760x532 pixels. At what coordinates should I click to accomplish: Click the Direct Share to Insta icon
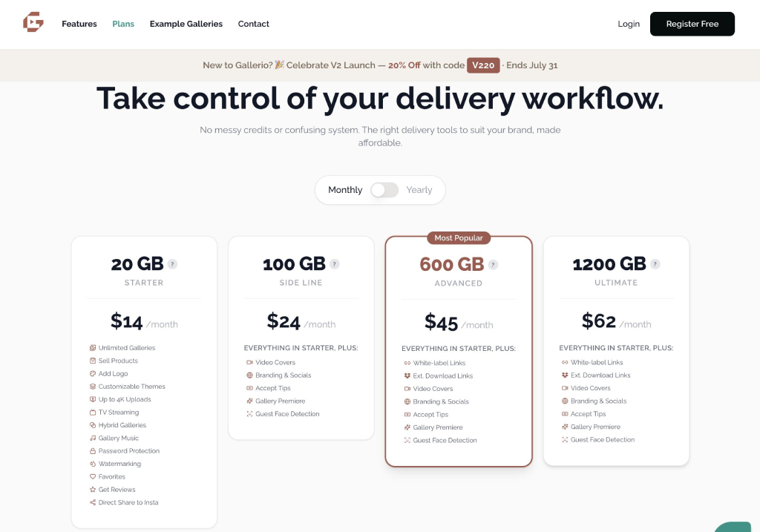(93, 502)
